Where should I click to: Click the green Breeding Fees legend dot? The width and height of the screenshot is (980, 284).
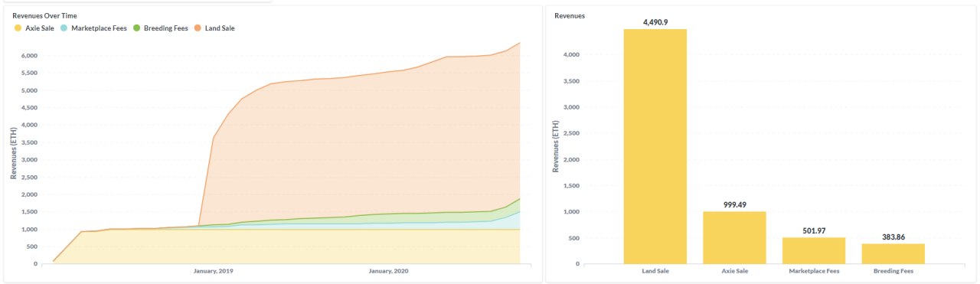point(136,28)
